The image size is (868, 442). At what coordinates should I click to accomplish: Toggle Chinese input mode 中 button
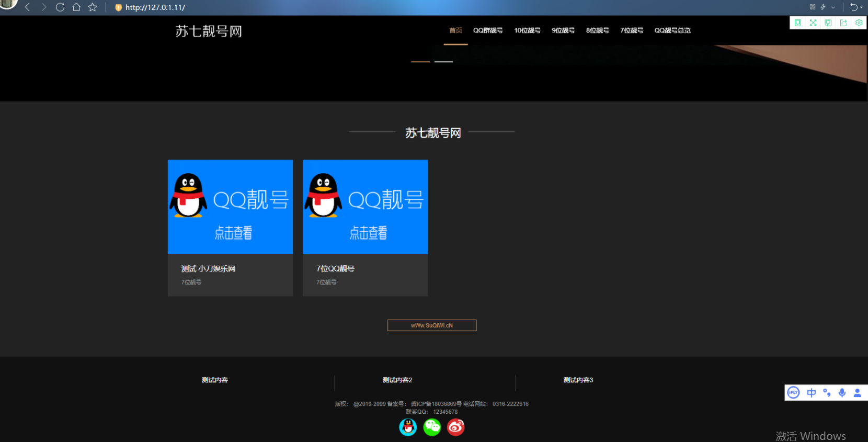click(x=811, y=393)
